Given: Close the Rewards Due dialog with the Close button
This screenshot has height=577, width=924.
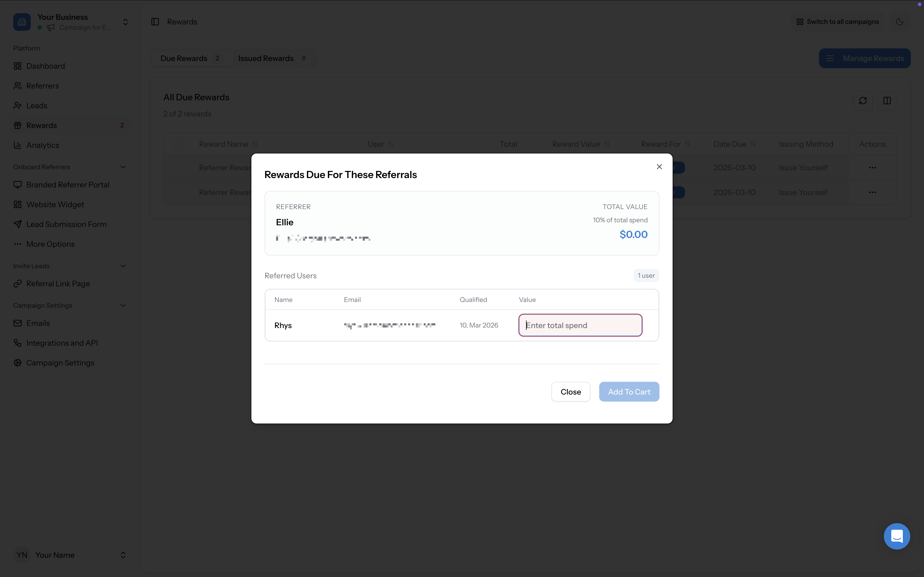Looking at the screenshot, I should tap(570, 392).
